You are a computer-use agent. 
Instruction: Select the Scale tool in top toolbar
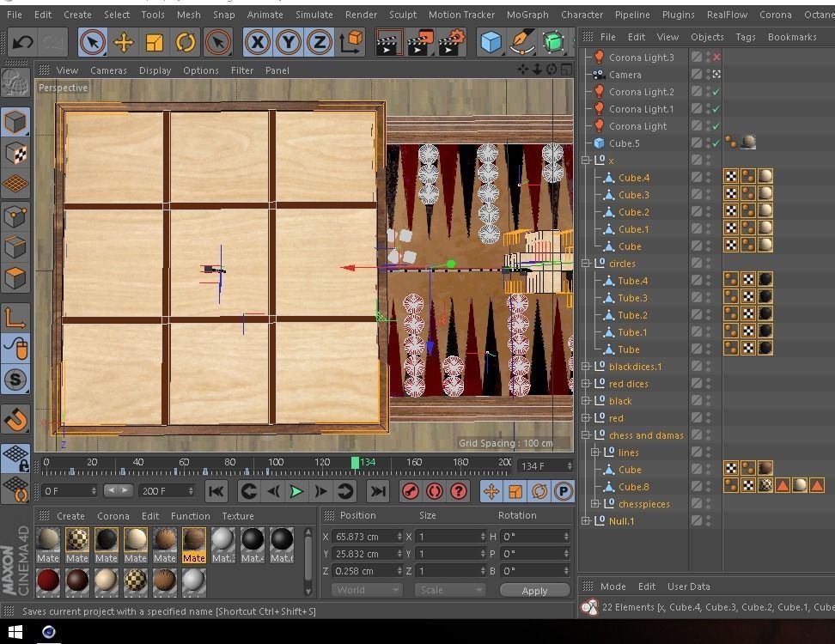[x=155, y=42]
